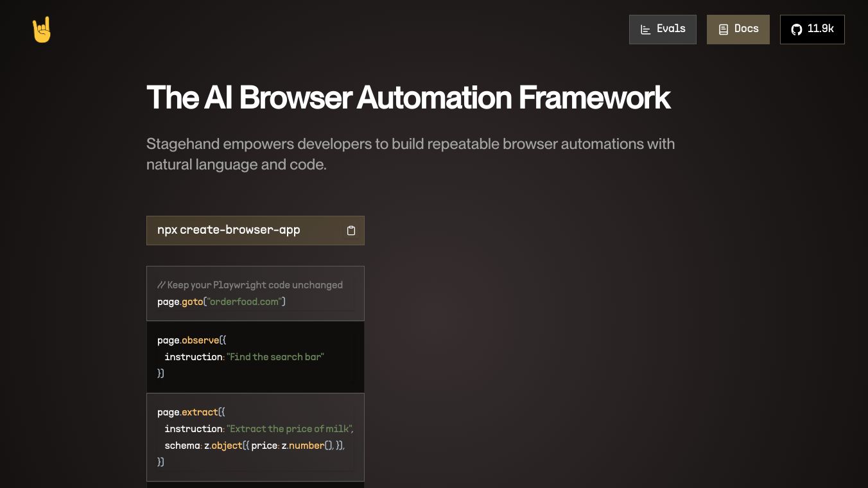Select the page.observe code block
The height and width of the screenshot is (488, 868).
click(x=255, y=357)
